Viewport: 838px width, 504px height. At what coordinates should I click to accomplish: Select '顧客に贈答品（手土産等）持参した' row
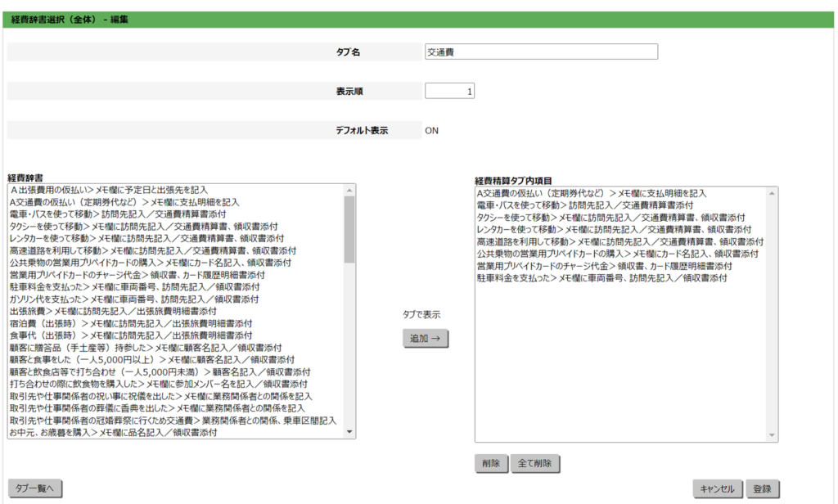click(x=177, y=348)
